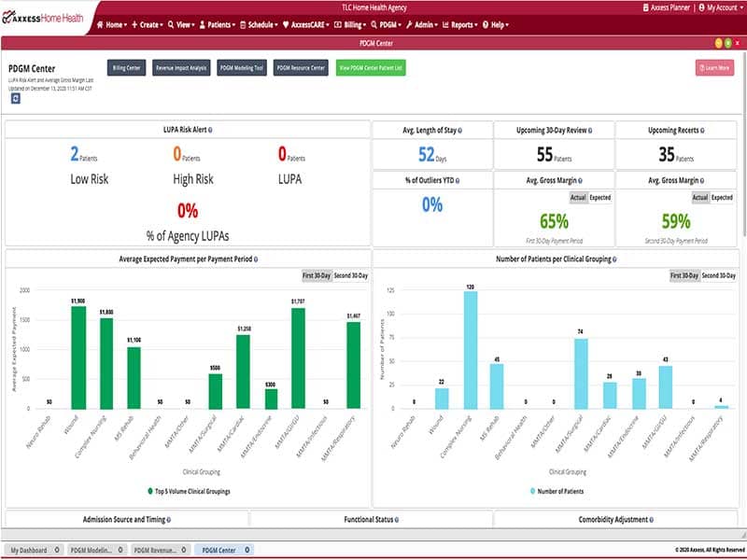The width and height of the screenshot is (747, 560).
Task: Open View PDGM Center Patient List
Action: (x=371, y=68)
